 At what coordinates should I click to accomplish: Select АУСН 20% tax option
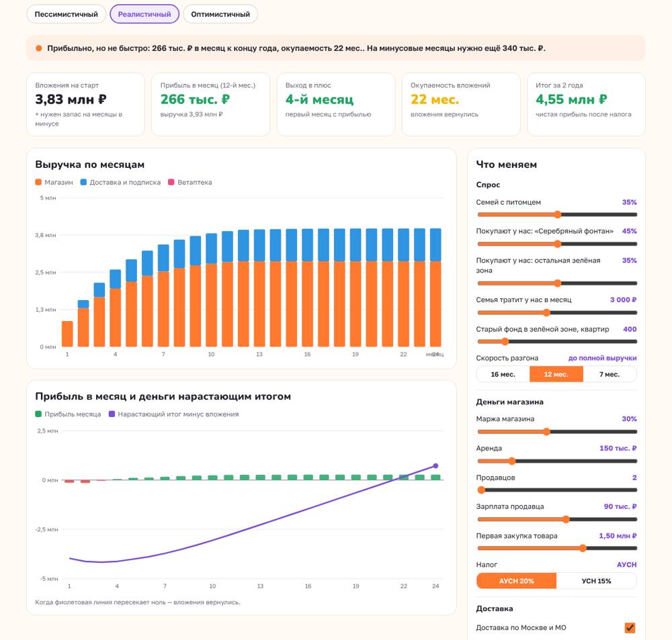click(516, 581)
